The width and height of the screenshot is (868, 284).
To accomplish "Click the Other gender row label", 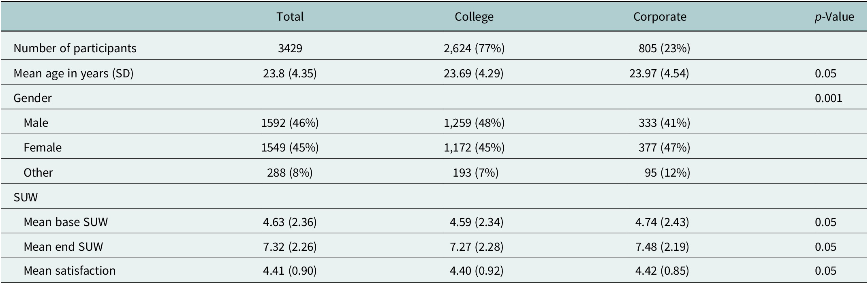I will tap(38, 173).
